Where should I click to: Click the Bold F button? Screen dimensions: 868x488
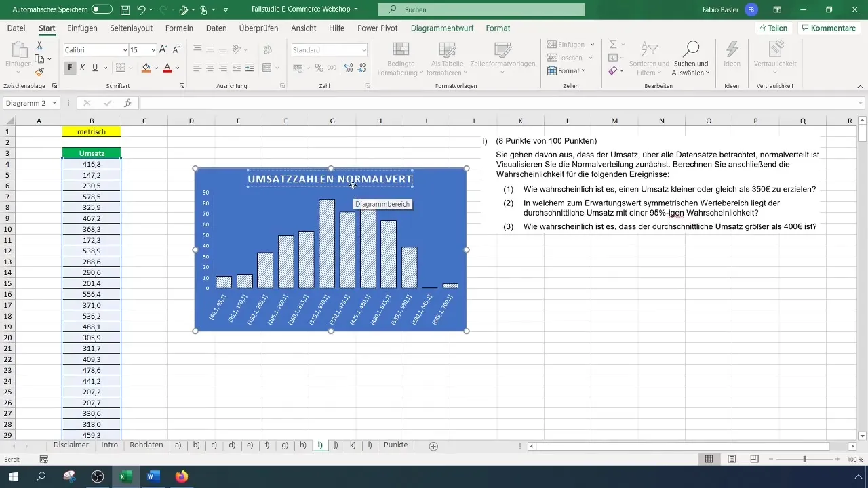pos(70,68)
